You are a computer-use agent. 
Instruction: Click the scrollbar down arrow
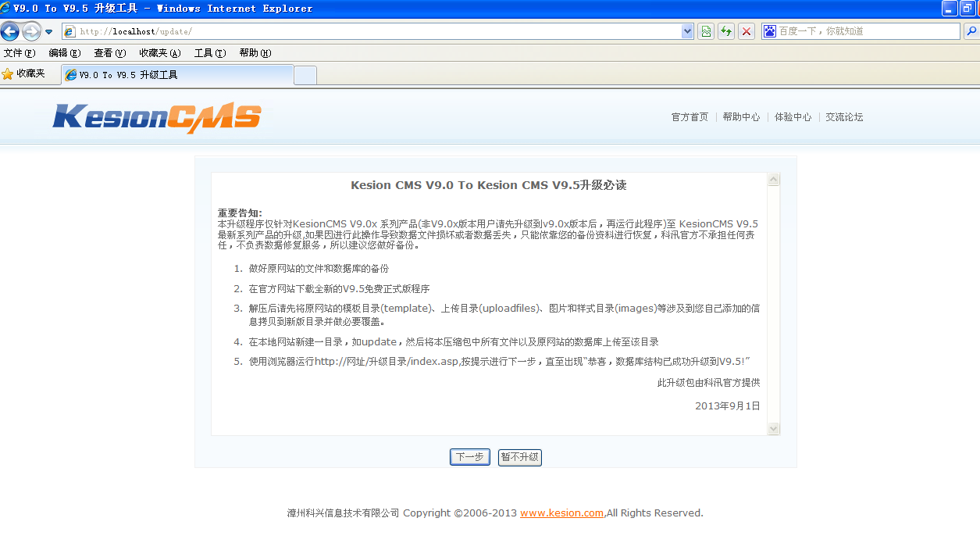tap(773, 428)
